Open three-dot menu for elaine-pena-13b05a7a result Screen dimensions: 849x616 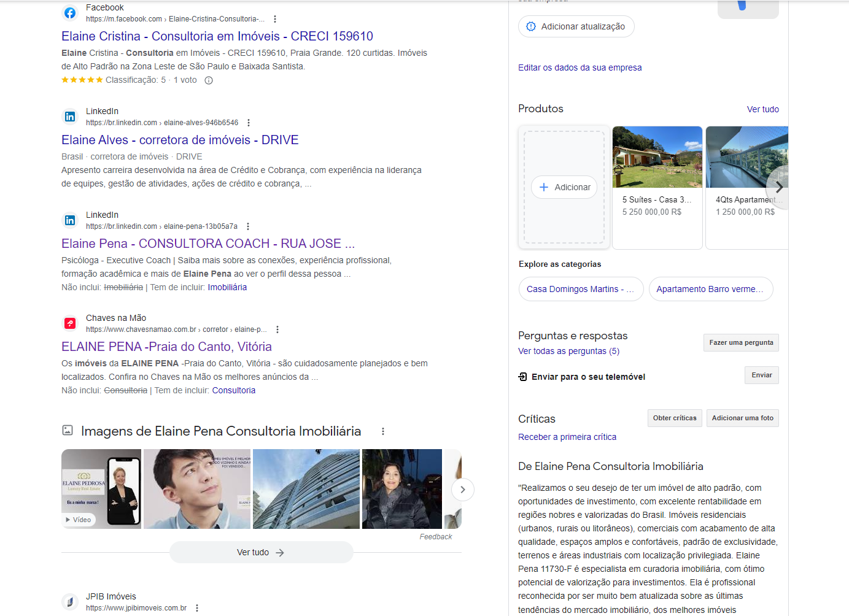pyautogui.click(x=248, y=226)
